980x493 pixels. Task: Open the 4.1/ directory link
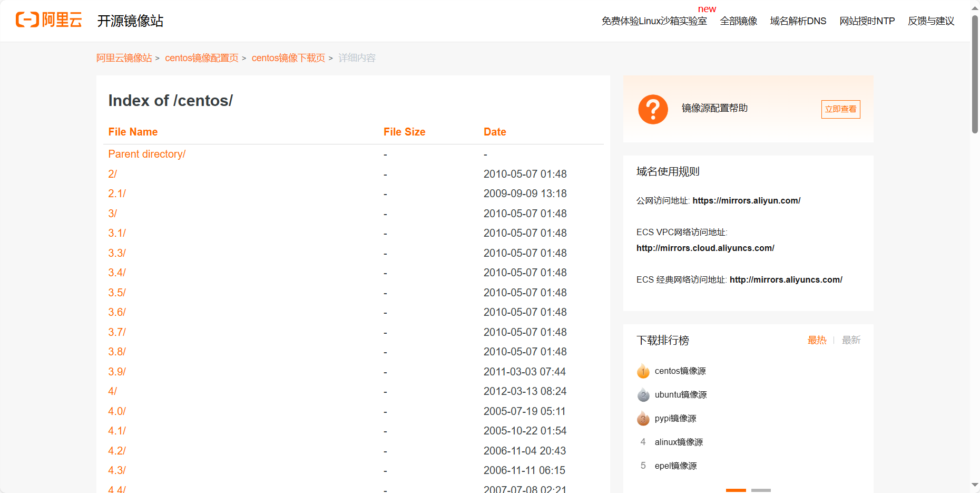(x=117, y=431)
